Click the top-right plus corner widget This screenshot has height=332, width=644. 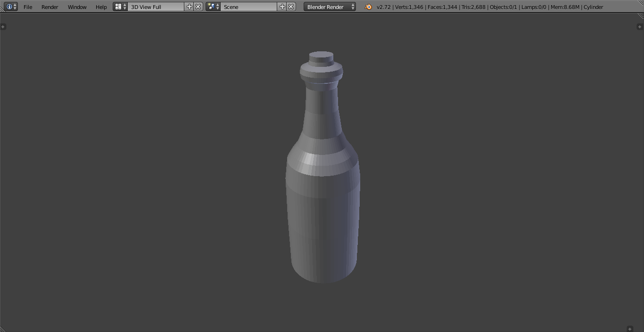pyautogui.click(x=639, y=27)
